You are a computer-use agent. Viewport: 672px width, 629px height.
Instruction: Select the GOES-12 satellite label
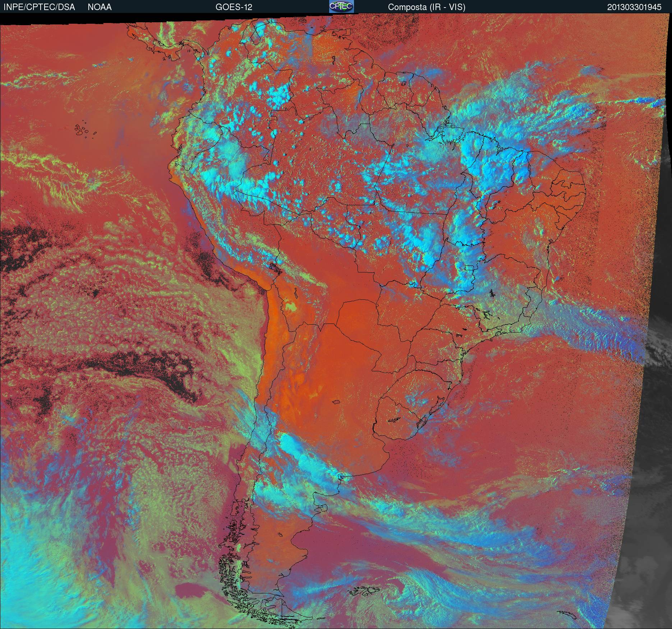tap(234, 7)
